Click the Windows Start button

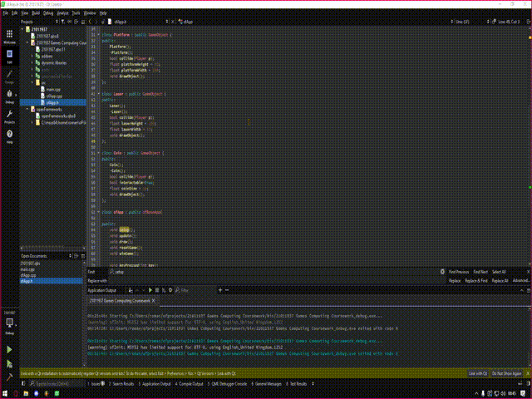tap(5, 393)
